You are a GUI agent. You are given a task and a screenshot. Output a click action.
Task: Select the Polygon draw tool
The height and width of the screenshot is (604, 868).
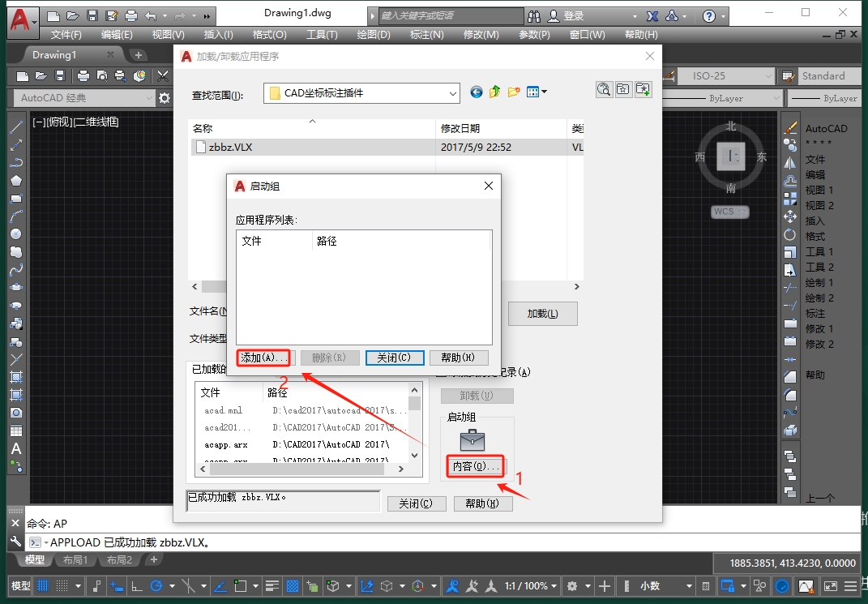click(16, 181)
